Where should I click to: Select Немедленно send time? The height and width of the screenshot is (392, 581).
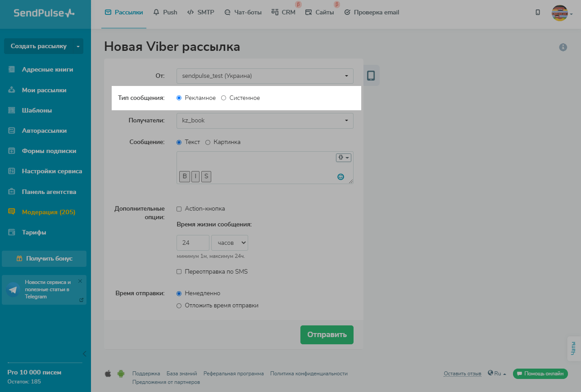(x=179, y=293)
